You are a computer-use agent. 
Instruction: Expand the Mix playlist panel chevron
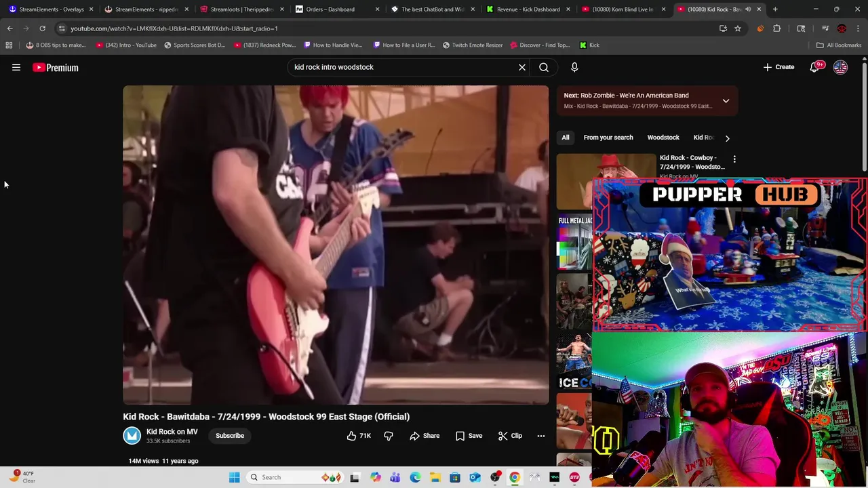[726, 101]
